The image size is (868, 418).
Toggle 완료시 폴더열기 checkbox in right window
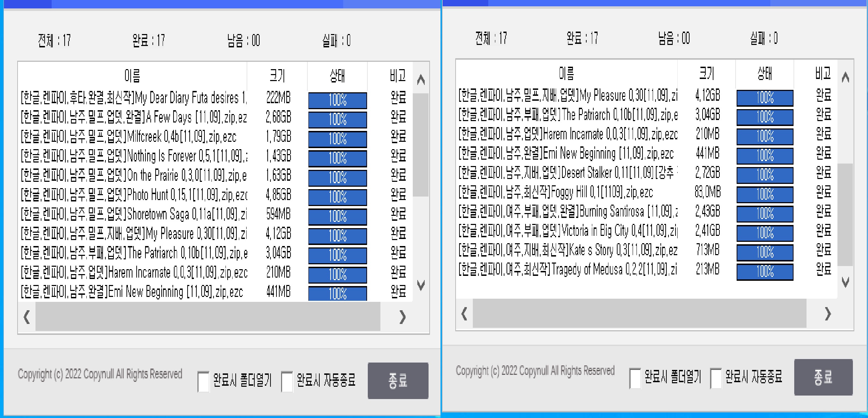pyautogui.click(x=635, y=378)
